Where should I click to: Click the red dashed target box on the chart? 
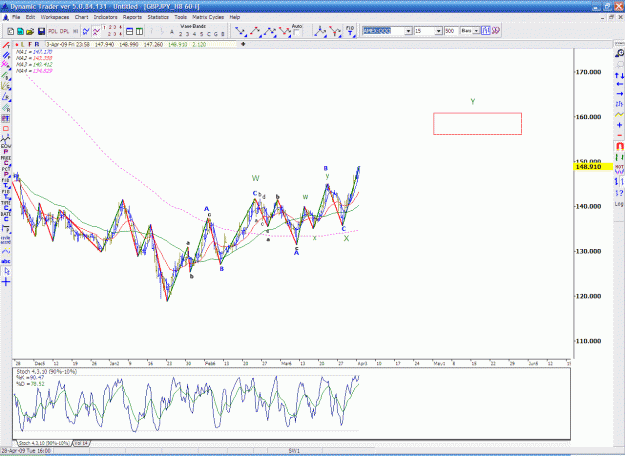tap(478, 124)
